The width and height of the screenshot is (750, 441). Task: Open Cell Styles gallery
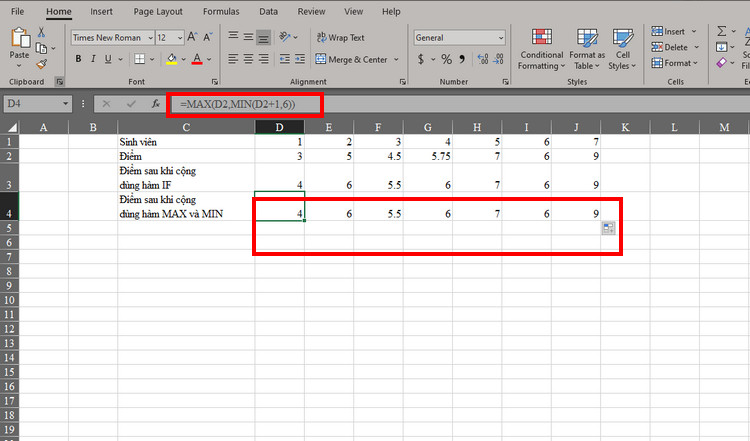click(x=622, y=49)
